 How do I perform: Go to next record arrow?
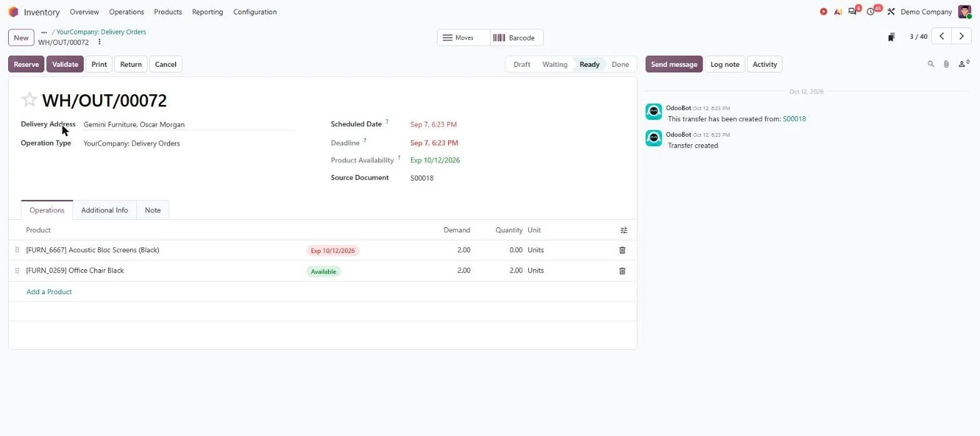(962, 36)
